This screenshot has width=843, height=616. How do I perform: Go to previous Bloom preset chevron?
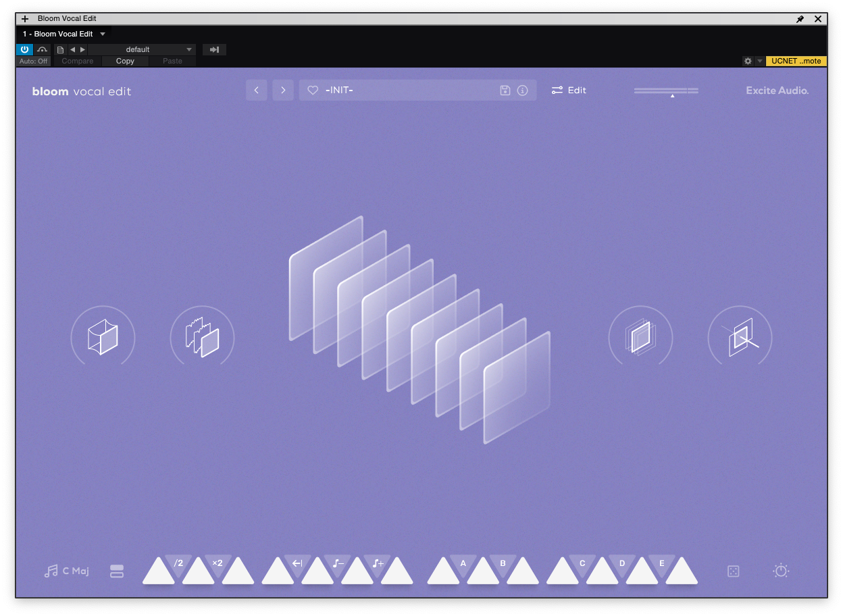point(257,90)
